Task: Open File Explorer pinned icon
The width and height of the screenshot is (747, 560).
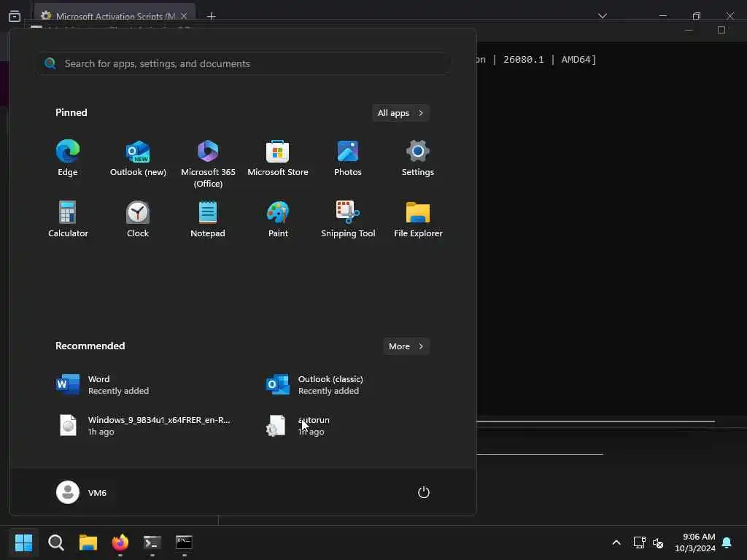Action: [x=418, y=219]
